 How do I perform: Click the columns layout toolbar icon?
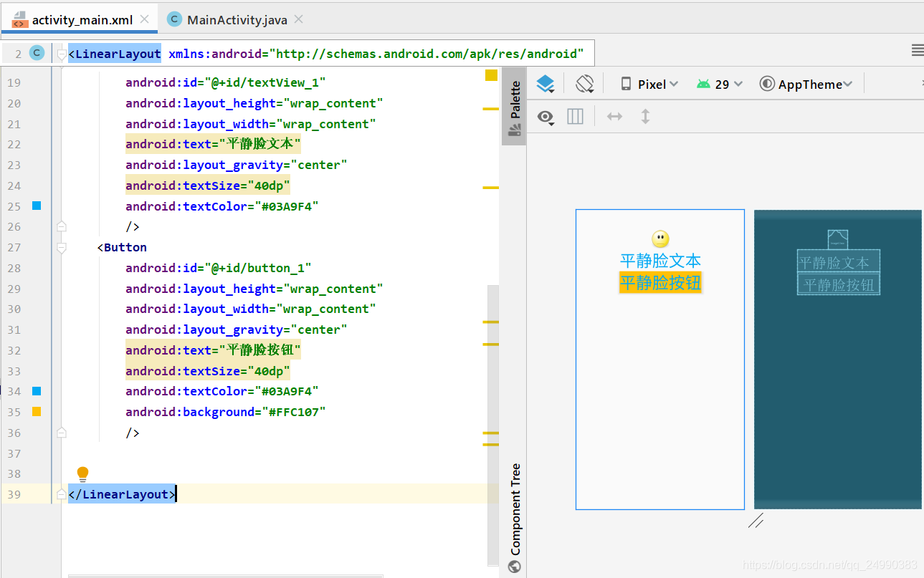click(x=575, y=116)
